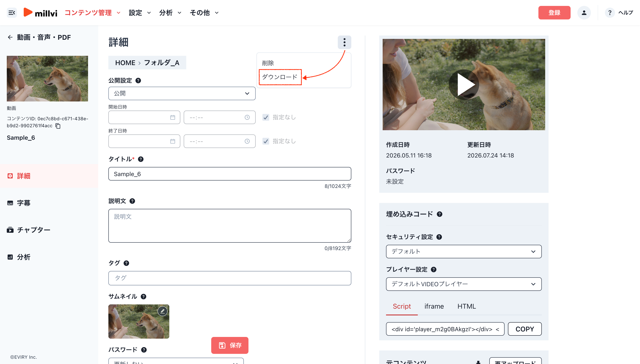Copy the content ID with the copy icon

[x=58, y=126]
